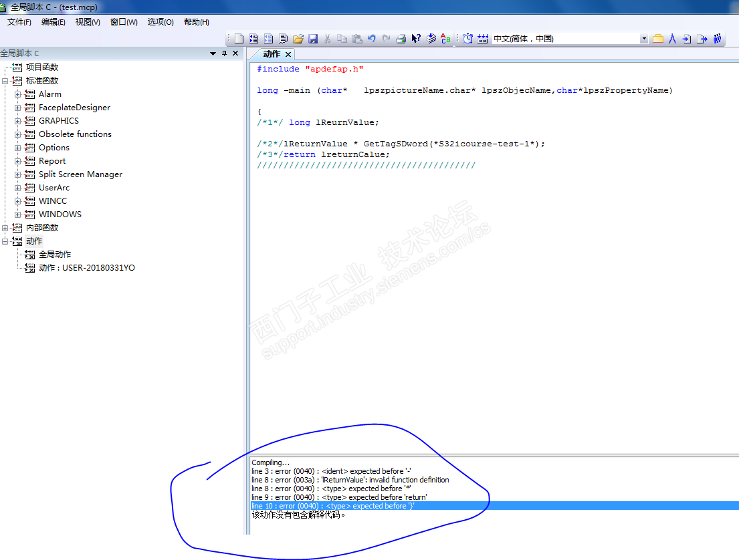This screenshot has width=739, height=560.
Task: Expand the UserArc tree node
Action: [x=17, y=188]
